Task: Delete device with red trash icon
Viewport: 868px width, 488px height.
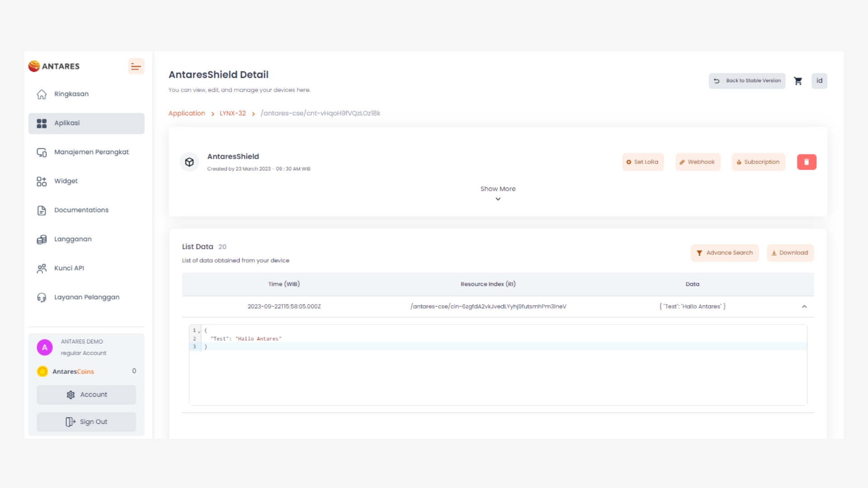Action: [807, 162]
